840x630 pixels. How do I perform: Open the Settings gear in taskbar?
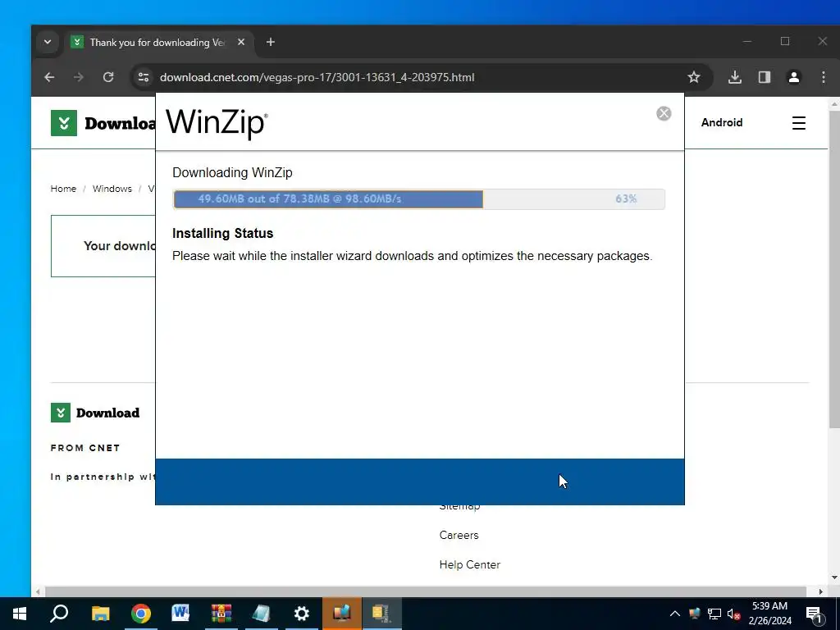pyautogui.click(x=302, y=614)
